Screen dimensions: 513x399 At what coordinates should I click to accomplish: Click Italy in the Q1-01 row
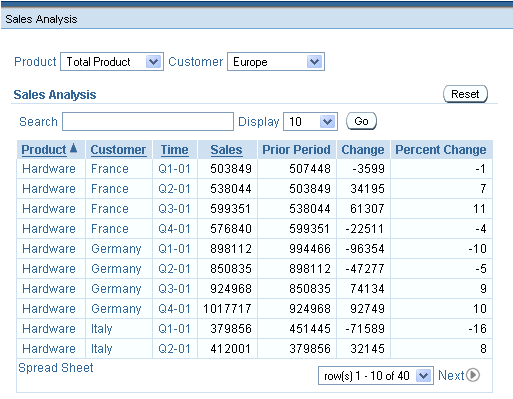pyautogui.click(x=102, y=329)
